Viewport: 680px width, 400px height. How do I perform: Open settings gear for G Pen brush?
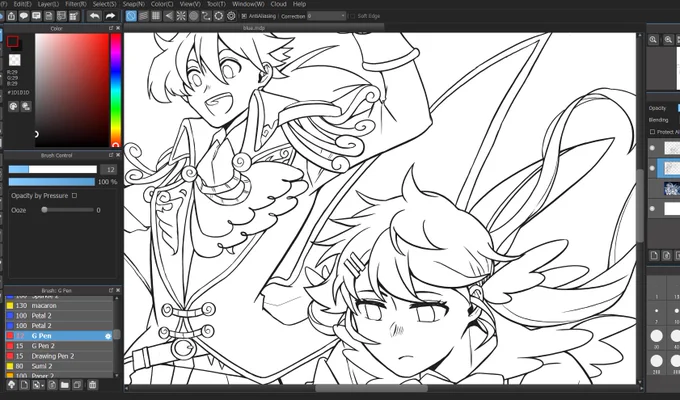108,336
